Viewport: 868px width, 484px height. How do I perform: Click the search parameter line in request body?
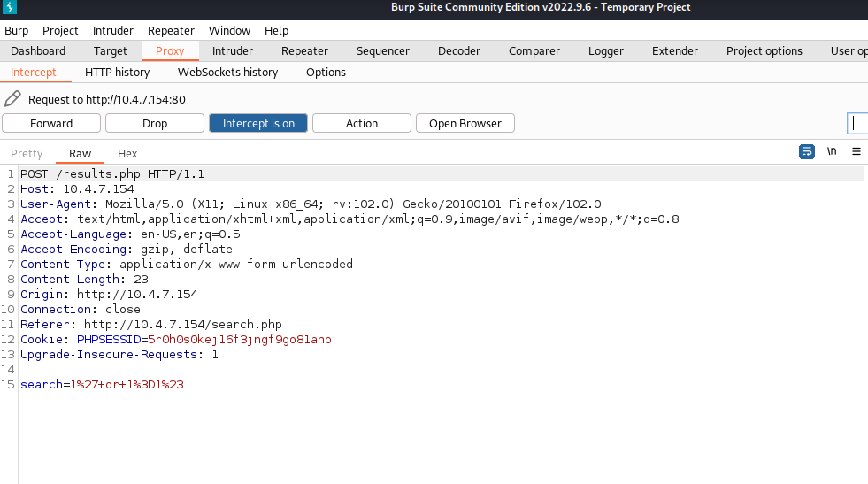pyautogui.click(x=102, y=385)
